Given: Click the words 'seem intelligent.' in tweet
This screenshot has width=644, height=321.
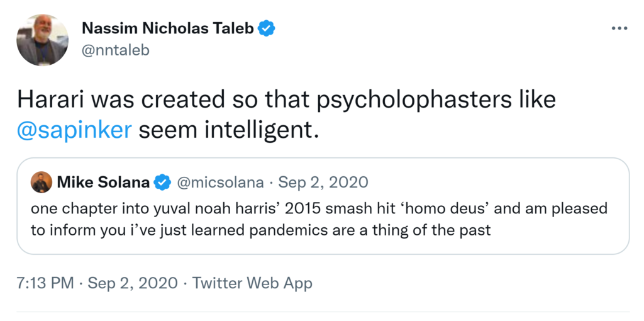Looking at the screenshot, I should click(x=225, y=130).
